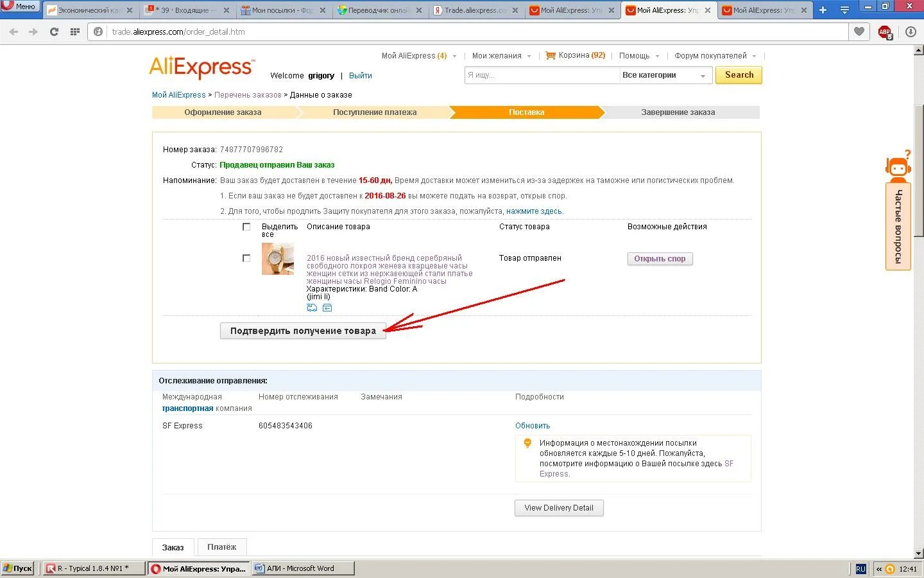The height and width of the screenshot is (578, 924).
Task: Open the Частые вопросы side panel
Action: pyautogui.click(x=898, y=226)
